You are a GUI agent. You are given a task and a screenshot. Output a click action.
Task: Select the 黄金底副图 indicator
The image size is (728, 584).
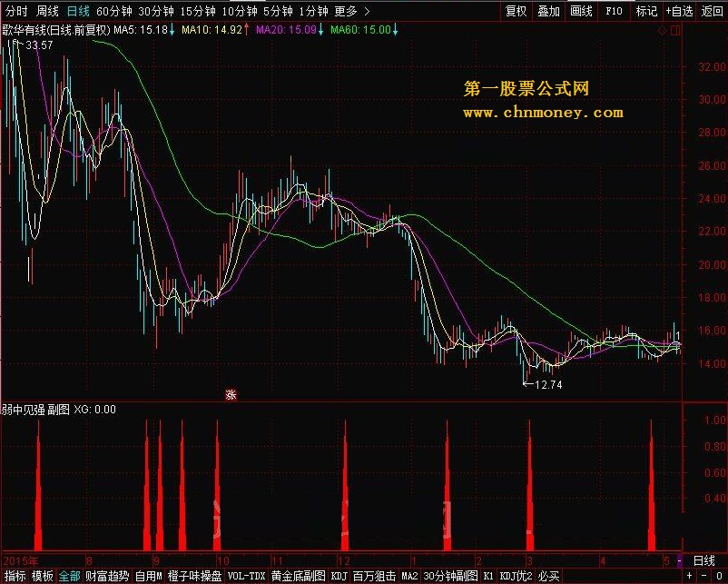point(298,577)
